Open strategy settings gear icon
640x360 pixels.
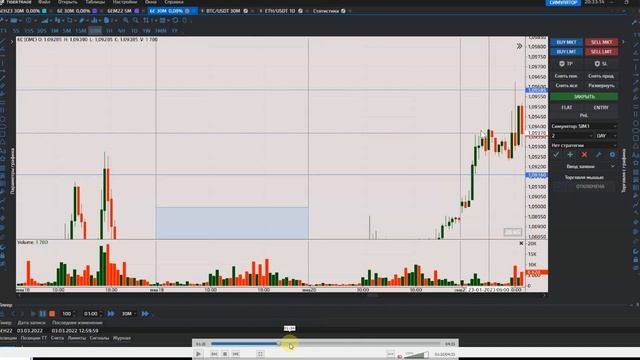(612, 155)
